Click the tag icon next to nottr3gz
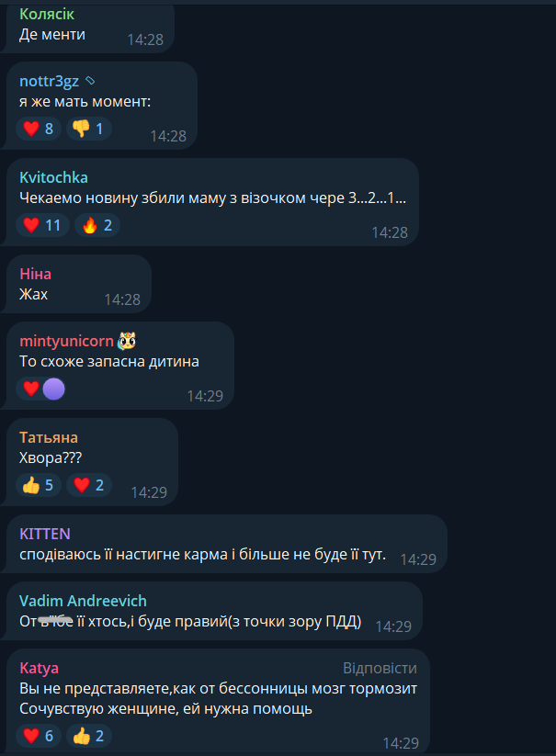The width and height of the screenshot is (556, 756). coord(90,81)
